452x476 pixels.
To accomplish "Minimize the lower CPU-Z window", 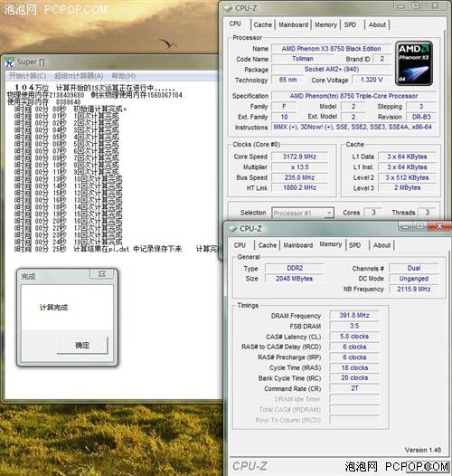I will (x=406, y=226).
